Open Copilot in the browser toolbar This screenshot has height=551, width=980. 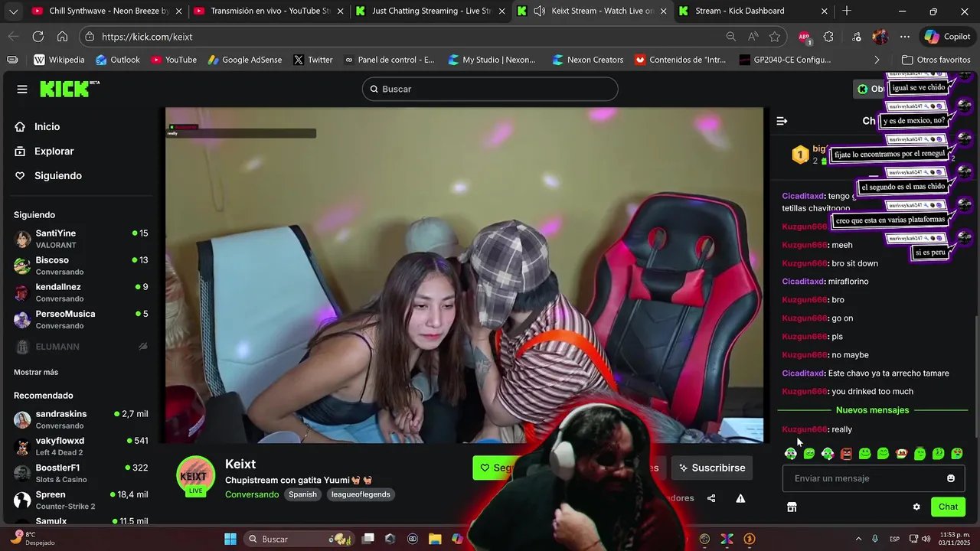click(947, 37)
